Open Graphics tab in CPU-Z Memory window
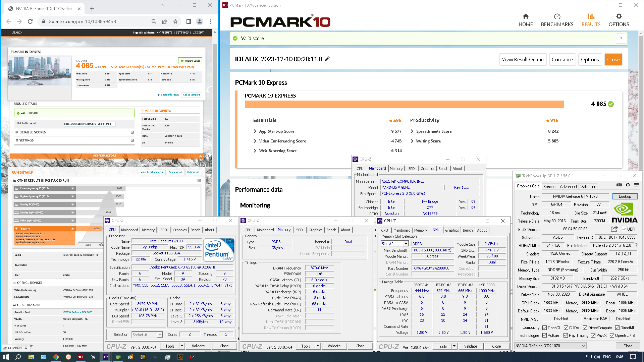644x362 pixels. [x=315, y=230]
